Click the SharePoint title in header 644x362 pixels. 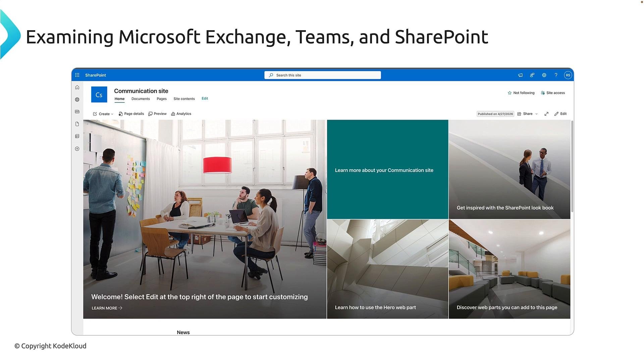tap(96, 75)
